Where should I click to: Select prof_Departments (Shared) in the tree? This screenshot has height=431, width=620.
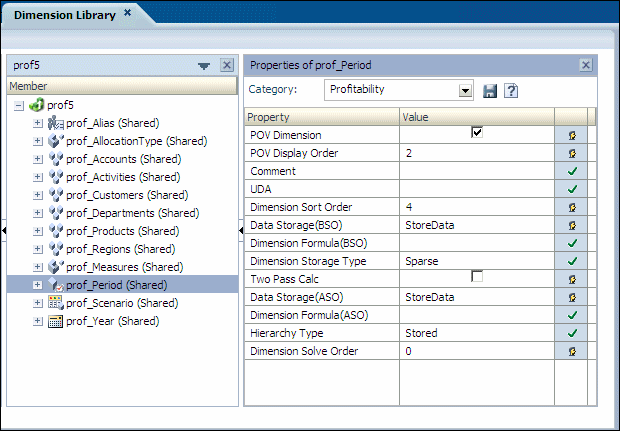[x=132, y=213]
